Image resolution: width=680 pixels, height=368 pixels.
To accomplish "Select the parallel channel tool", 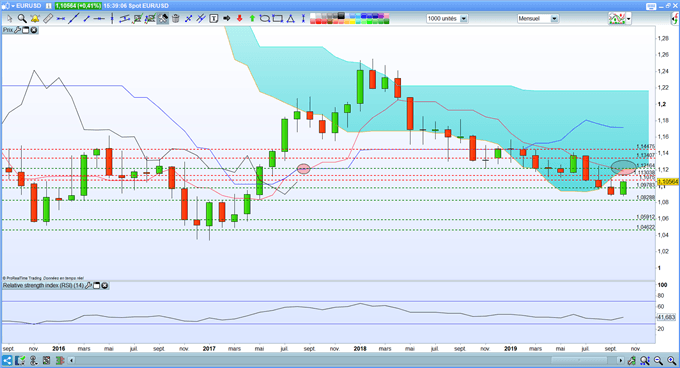I will (124, 19).
